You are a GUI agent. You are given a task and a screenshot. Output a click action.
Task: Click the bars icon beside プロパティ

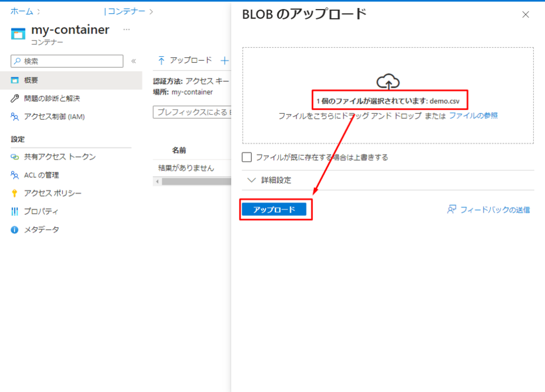coord(14,212)
